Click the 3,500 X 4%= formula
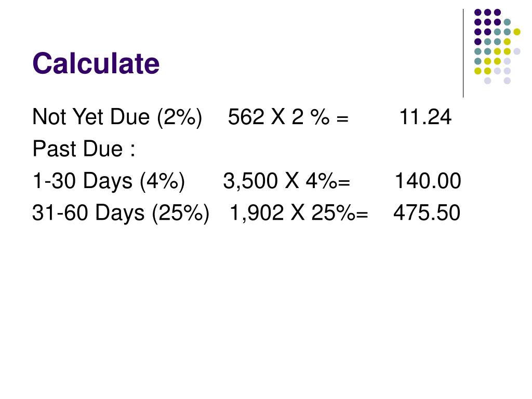The image size is (532, 399). (x=287, y=181)
